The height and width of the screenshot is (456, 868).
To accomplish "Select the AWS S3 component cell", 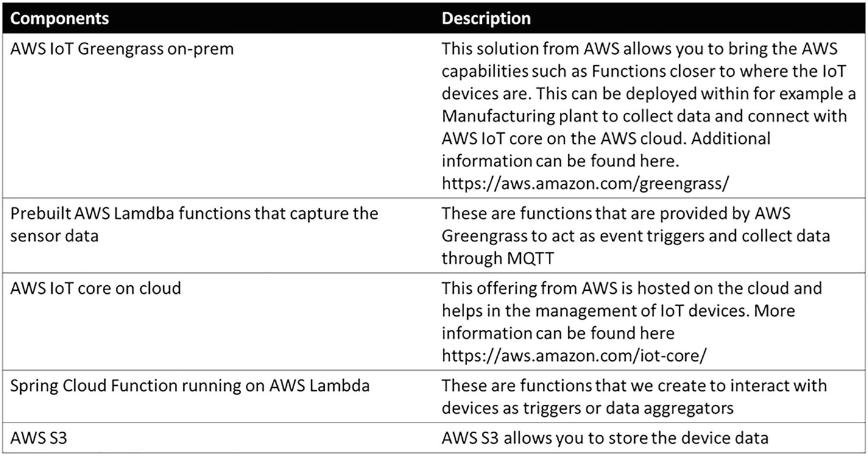I will [x=38, y=438].
